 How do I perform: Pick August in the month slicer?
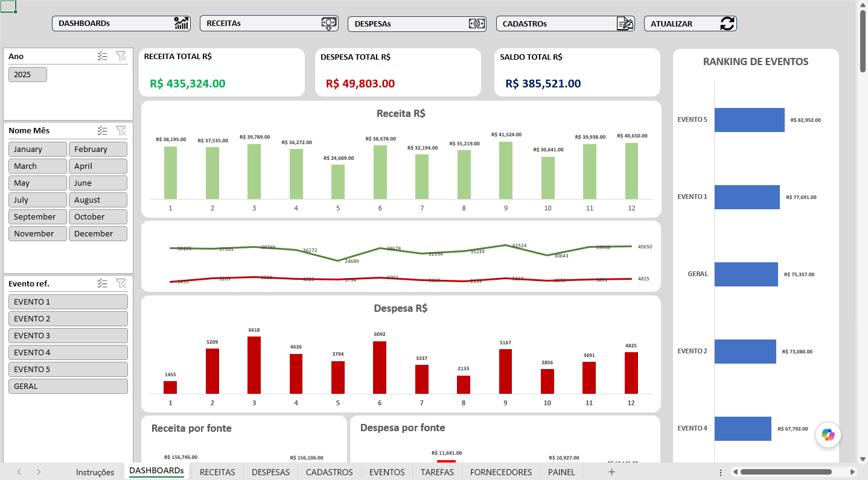[98, 200]
